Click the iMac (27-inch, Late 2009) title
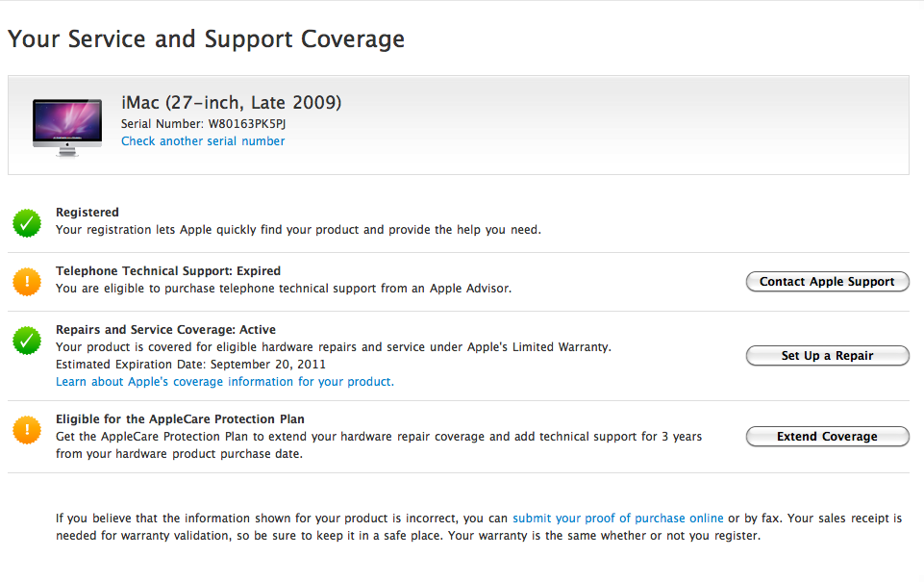The height and width of the screenshot is (582, 924). click(231, 103)
